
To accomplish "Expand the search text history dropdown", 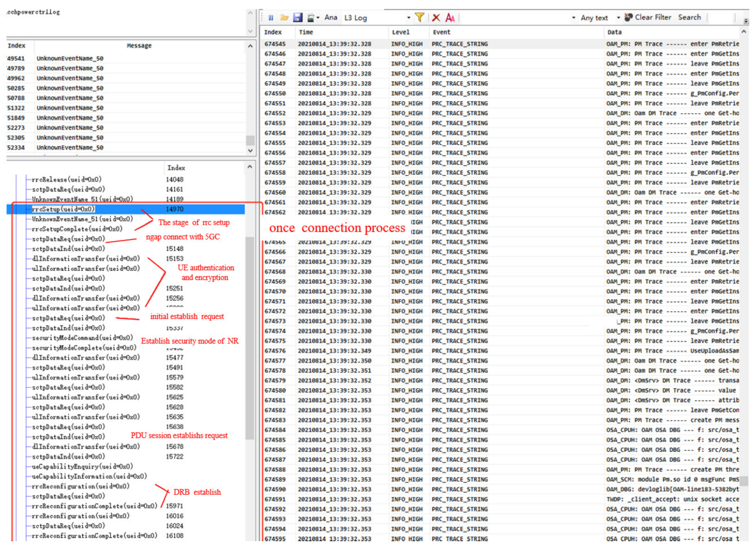I will pos(574,18).
